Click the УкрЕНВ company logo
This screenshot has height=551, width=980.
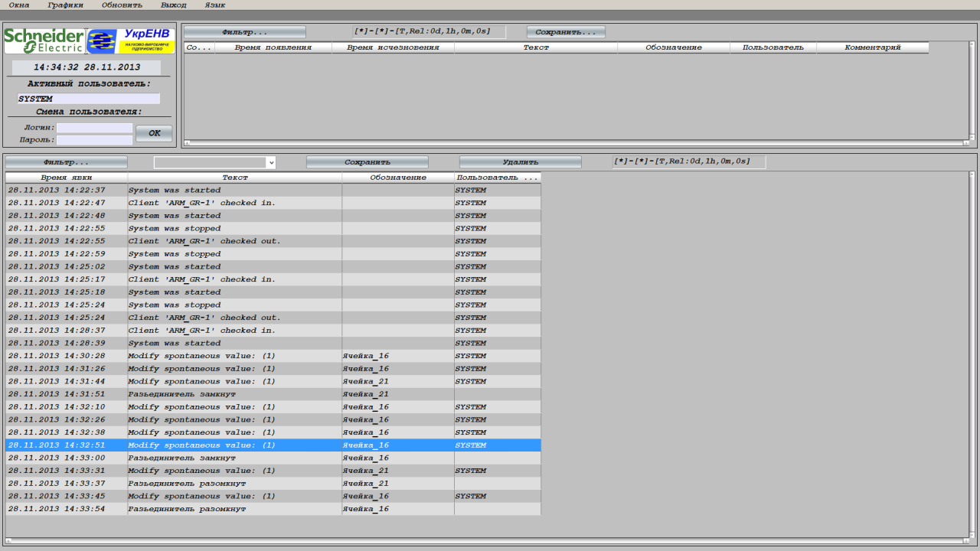pyautogui.click(x=131, y=41)
